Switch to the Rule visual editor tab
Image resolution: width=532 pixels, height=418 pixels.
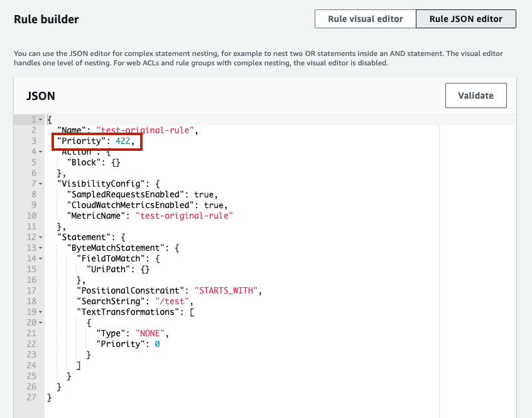tap(365, 19)
